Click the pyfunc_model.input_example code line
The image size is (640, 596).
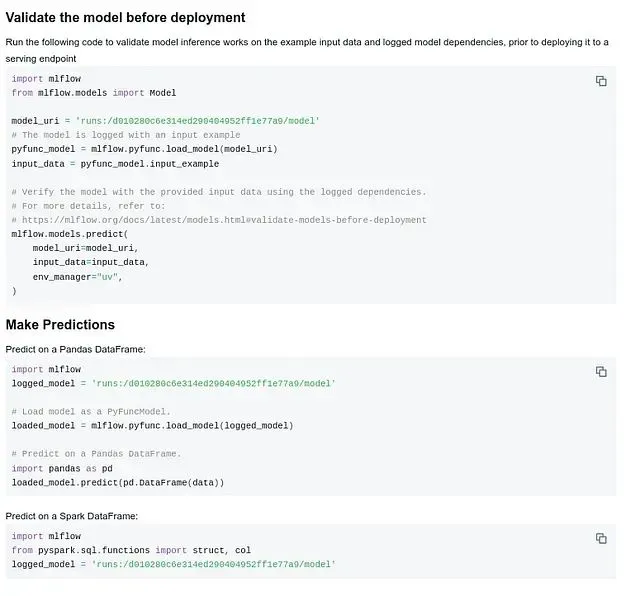115,163
